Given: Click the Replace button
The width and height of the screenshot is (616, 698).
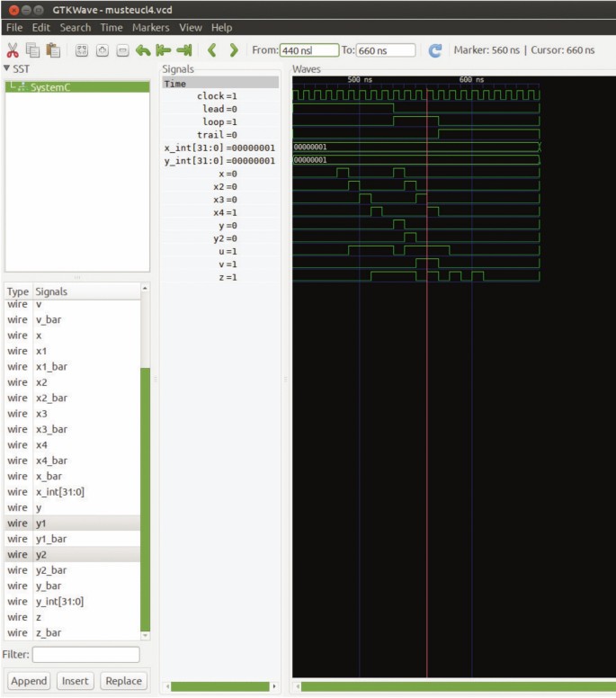Looking at the screenshot, I should 123,681.
